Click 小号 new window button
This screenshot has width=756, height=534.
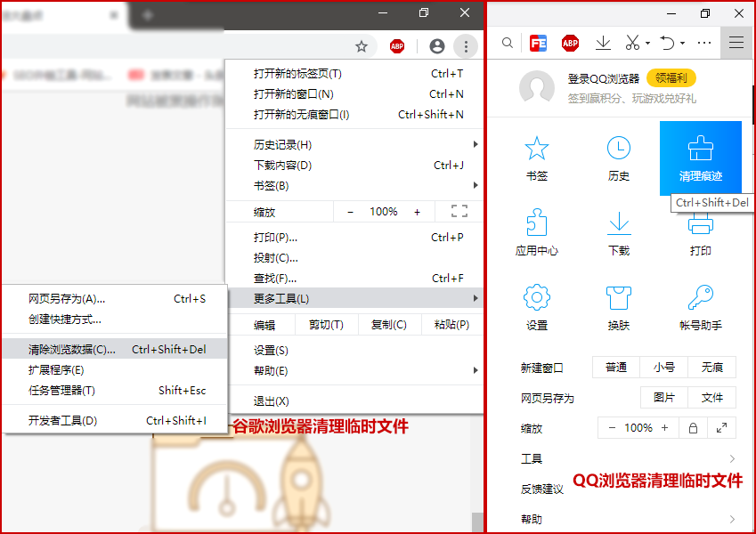[x=664, y=368]
